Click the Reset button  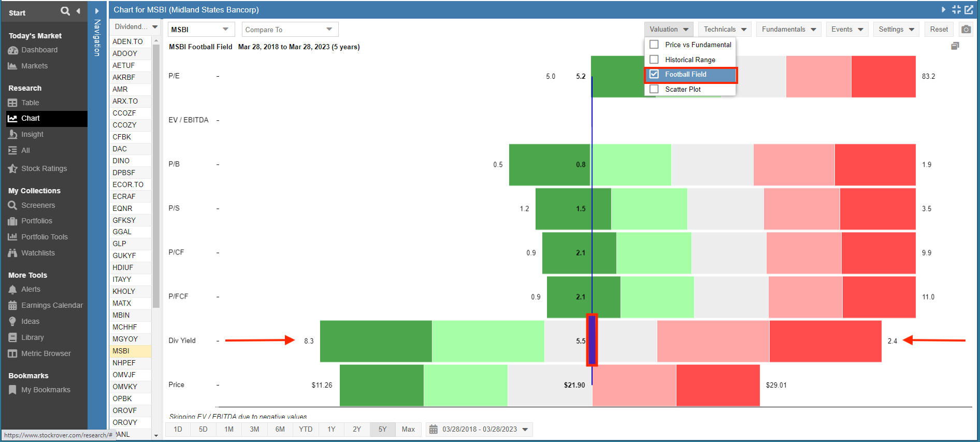click(939, 30)
